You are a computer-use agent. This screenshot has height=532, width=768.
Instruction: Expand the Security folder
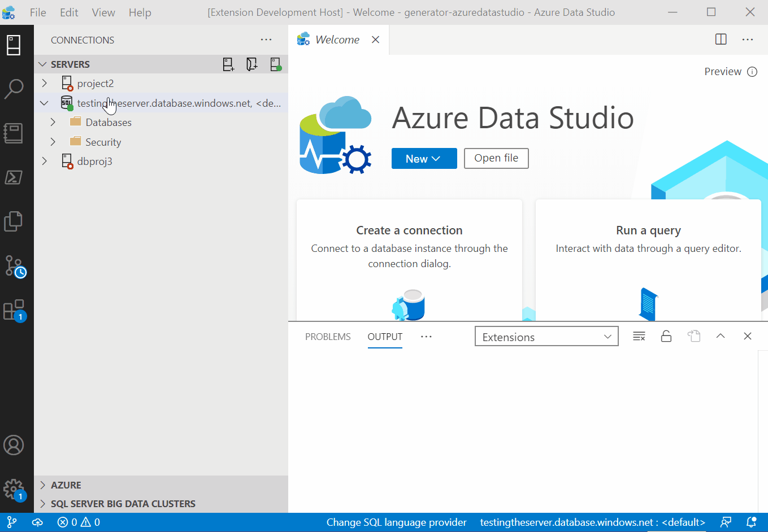pyautogui.click(x=53, y=142)
